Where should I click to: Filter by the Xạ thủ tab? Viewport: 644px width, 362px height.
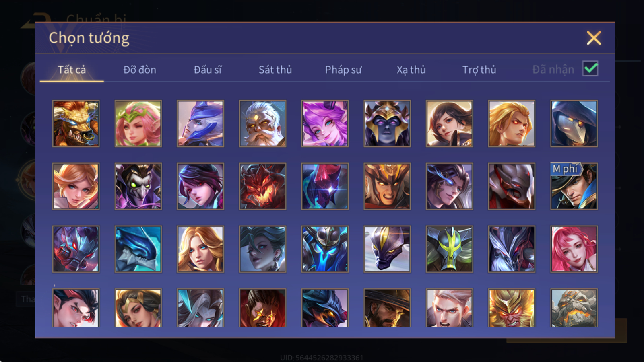point(411,70)
